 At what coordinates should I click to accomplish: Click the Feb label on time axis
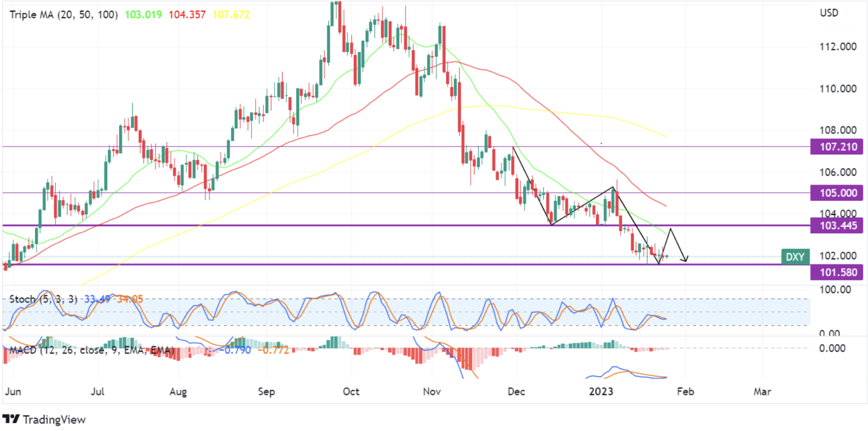[685, 391]
